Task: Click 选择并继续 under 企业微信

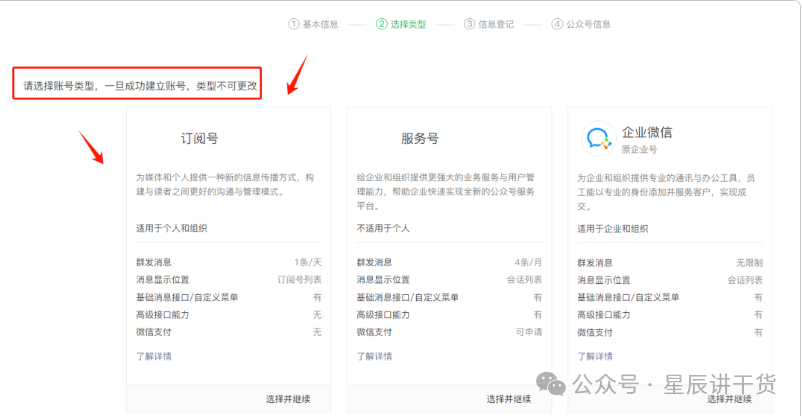Action: (729, 399)
